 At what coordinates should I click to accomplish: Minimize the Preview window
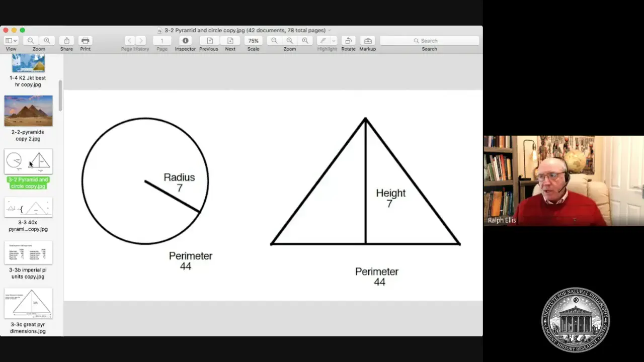coord(14,30)
